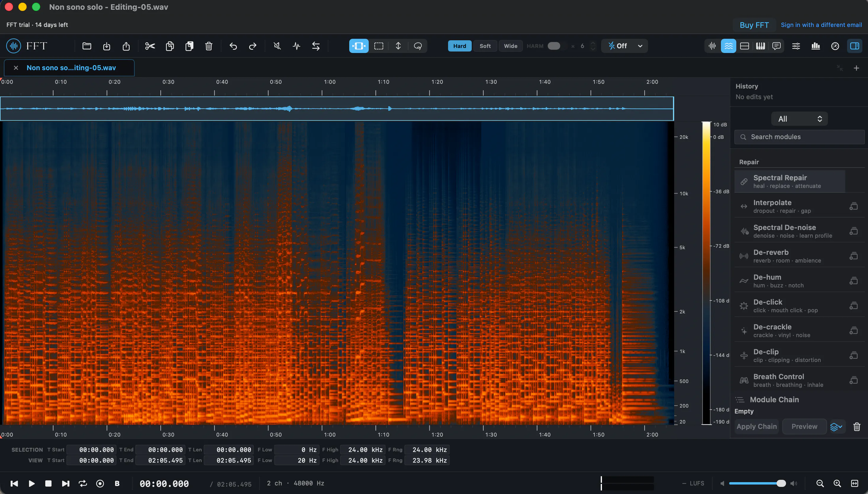Select the time range selection tool
Image resolution: width=868 pixels, height=494 pixels.
tap(359, 46)
